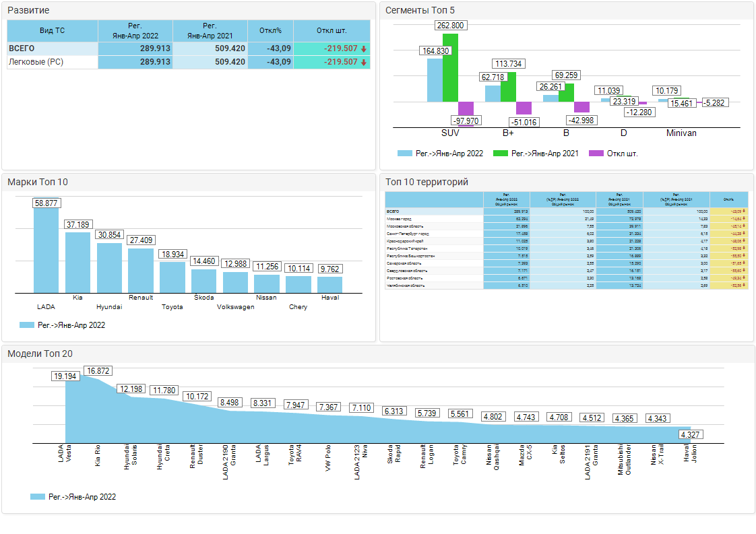The image size is (756, 534).
Task: Click red down arrow in ВСЕГО row of Развитие table
Action: click(x=364, y=49)
